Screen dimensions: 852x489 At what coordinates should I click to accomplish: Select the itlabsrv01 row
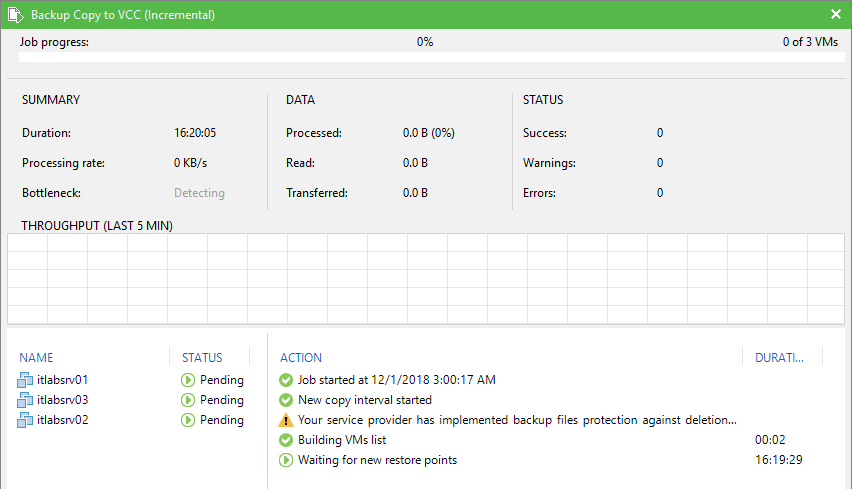click(130, 380)
